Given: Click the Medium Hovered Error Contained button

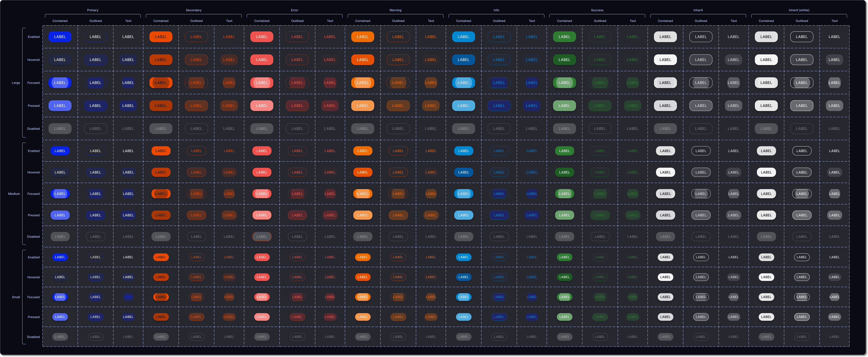Looking at the screenshot, I should [262, 172].
